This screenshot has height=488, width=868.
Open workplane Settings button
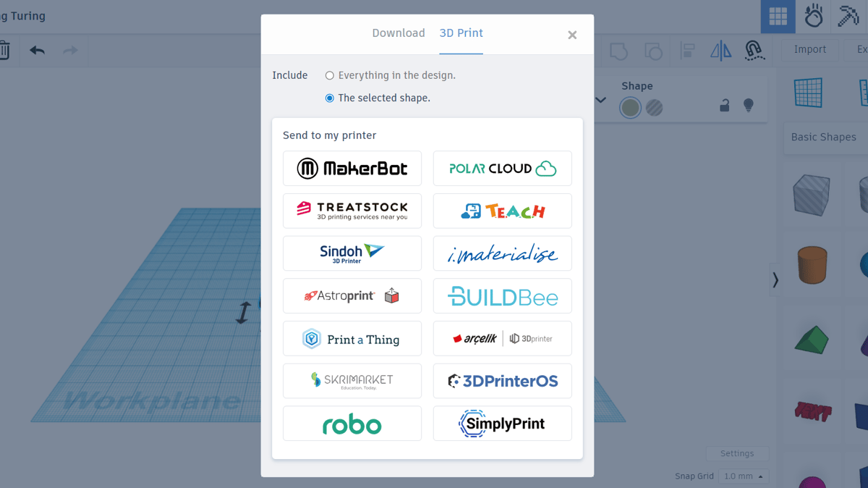[737, 453]
